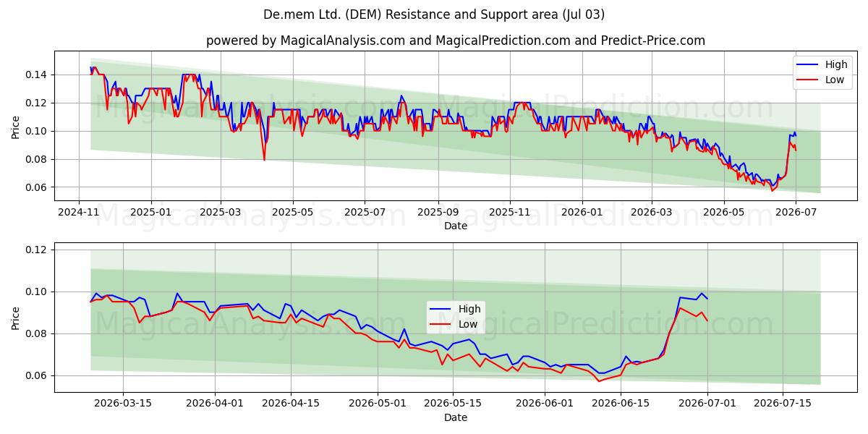
Task: Click the '2025-07' tick label
Action: coord(365,212)
